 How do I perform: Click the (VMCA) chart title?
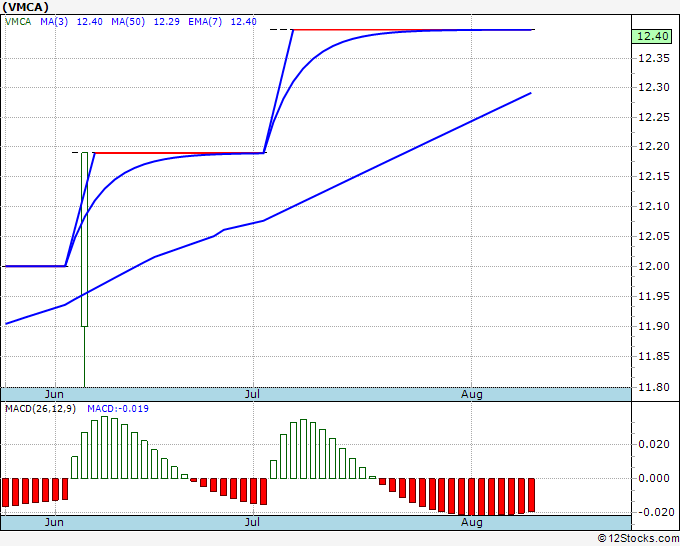click(x=26, y=7)
